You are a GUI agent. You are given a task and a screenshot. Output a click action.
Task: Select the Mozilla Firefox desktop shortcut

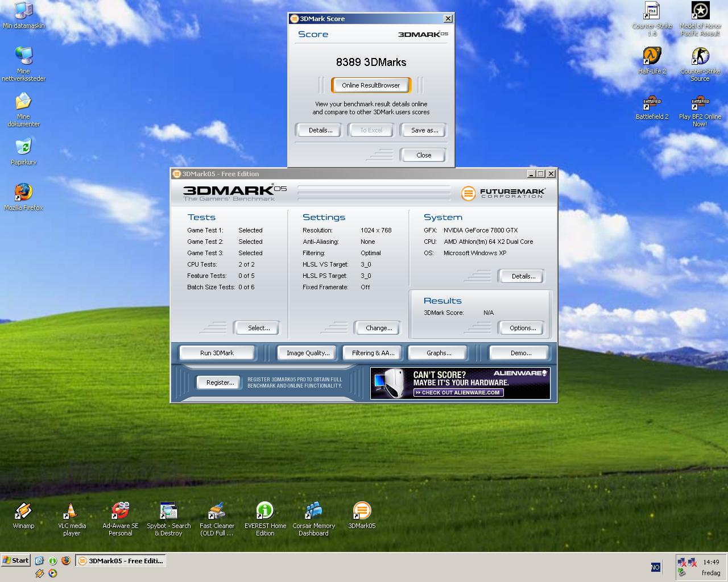(23, 197)
